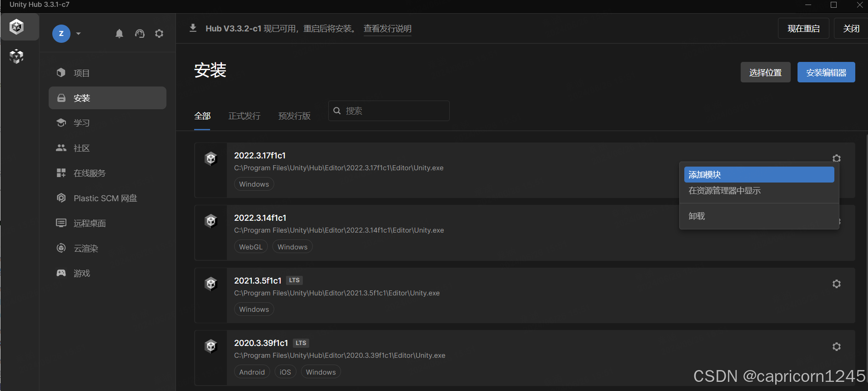The width and height of the screenshot is (868, 391).
Task: Click the WebGL tag under 2022.3.14f1c1
Action: click(x=251, y=247)
